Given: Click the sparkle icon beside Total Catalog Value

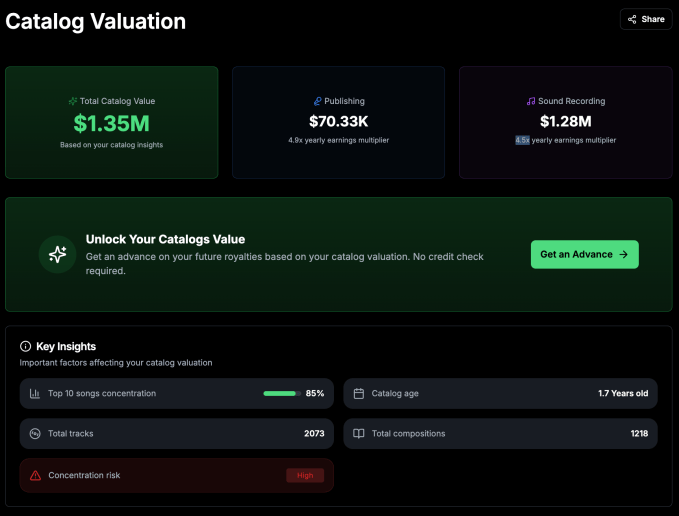Looking at the screenshot, I should point(72,101).
